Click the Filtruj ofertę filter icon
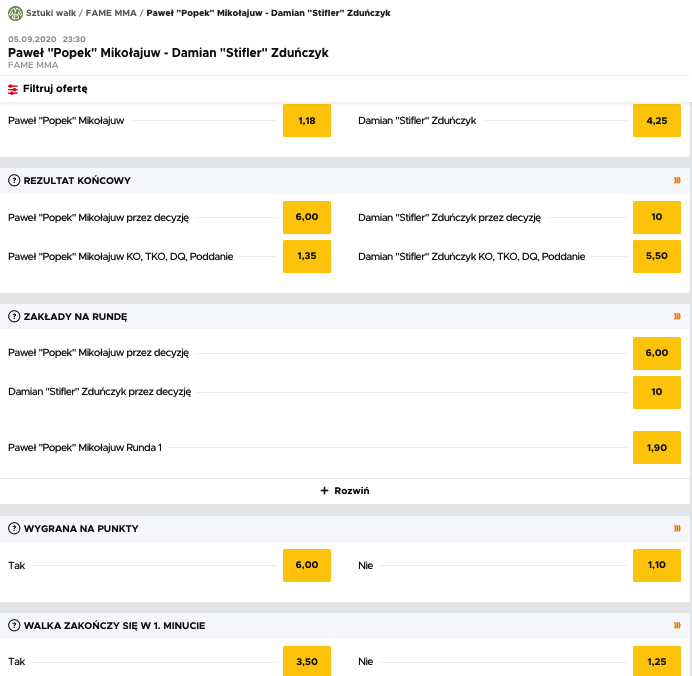The width and height of the screenshot is (692, 676). [13, 88]
